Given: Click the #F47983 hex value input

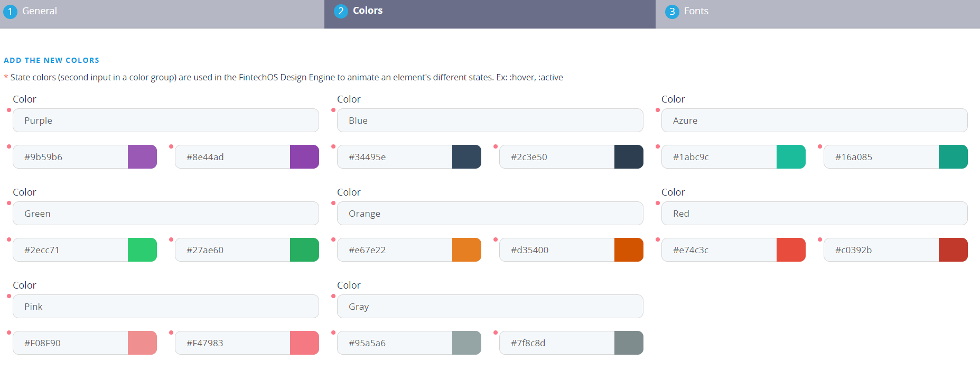Looking at the screenshot, I should click(x=232, y=343).
